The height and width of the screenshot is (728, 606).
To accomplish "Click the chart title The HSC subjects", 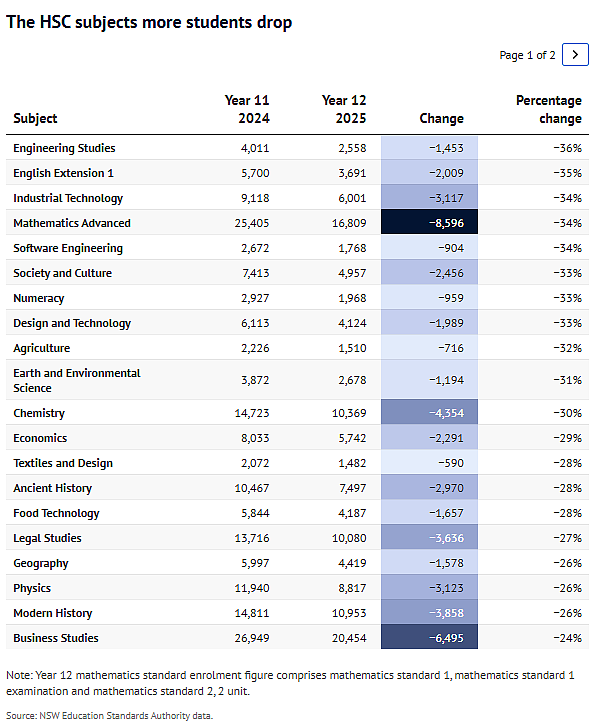I will 149,22.
